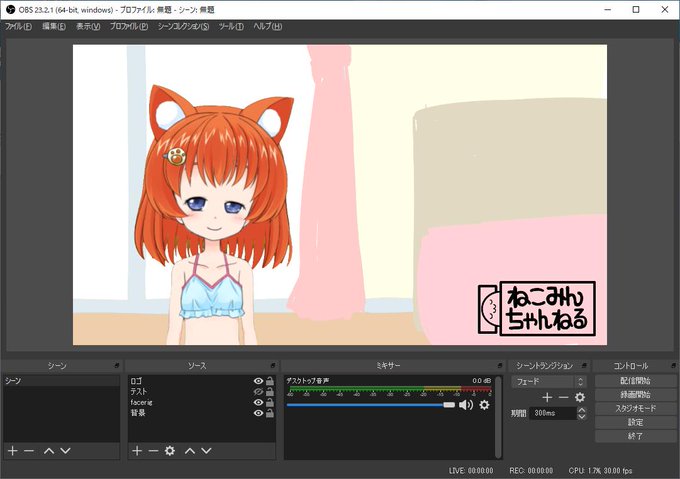The image size is (680, 479).
Task: Open desktop audio mixer settings gear
Action: 484,405
